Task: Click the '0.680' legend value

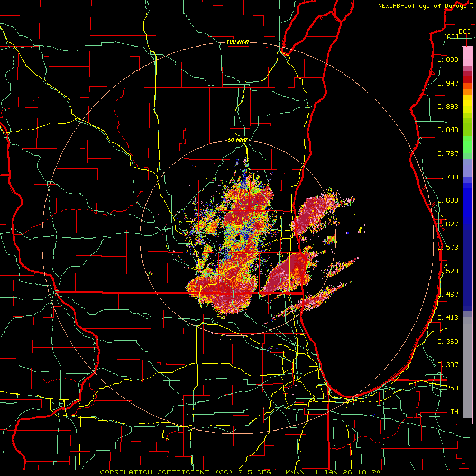Action: (448, 200)
